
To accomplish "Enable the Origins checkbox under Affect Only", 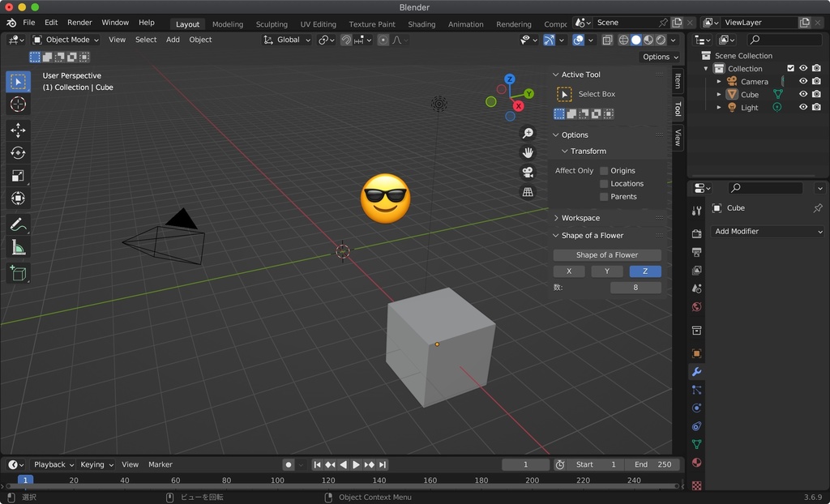I will (x=603, y=170).
